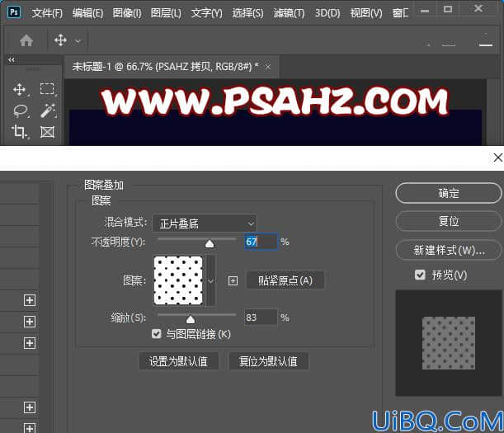Select the Move tool in options bar
504x433 pixels.
pyautogui.click(x=60, y=40)
